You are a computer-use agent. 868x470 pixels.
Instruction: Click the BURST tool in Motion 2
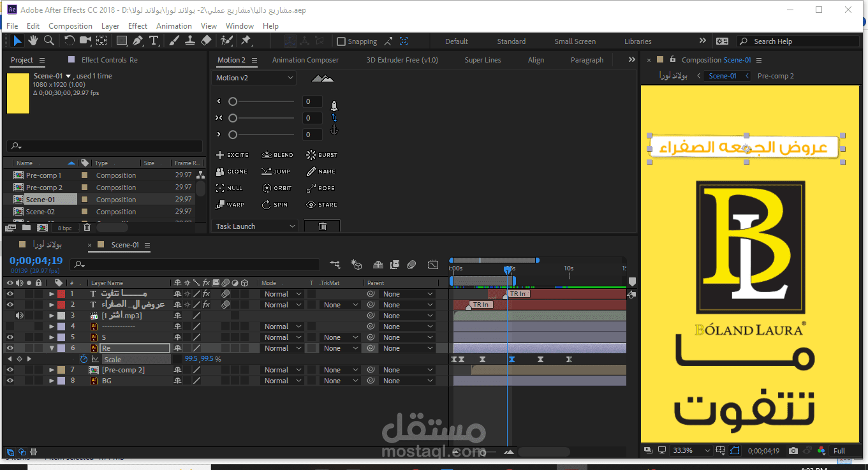coord(322,155)
